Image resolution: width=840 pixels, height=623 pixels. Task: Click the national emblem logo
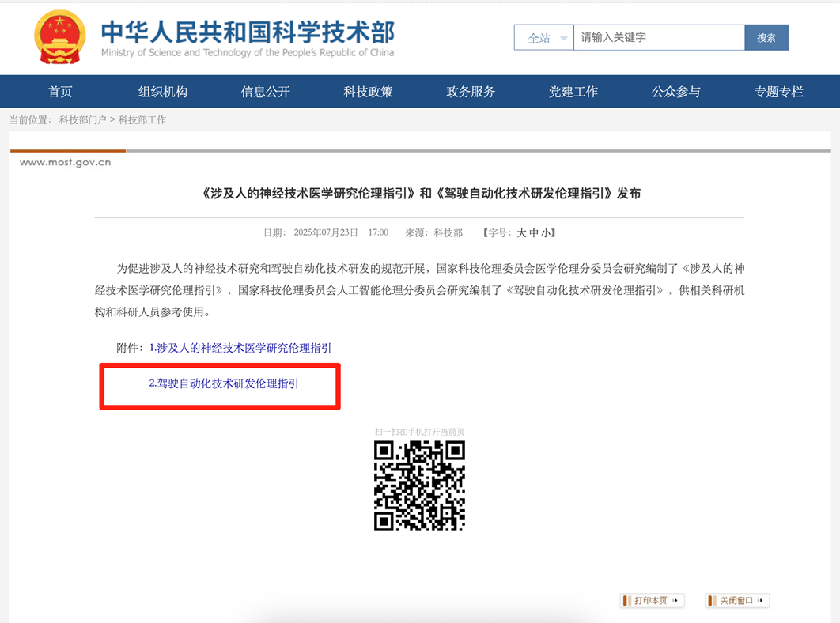(x=59, y=36)
